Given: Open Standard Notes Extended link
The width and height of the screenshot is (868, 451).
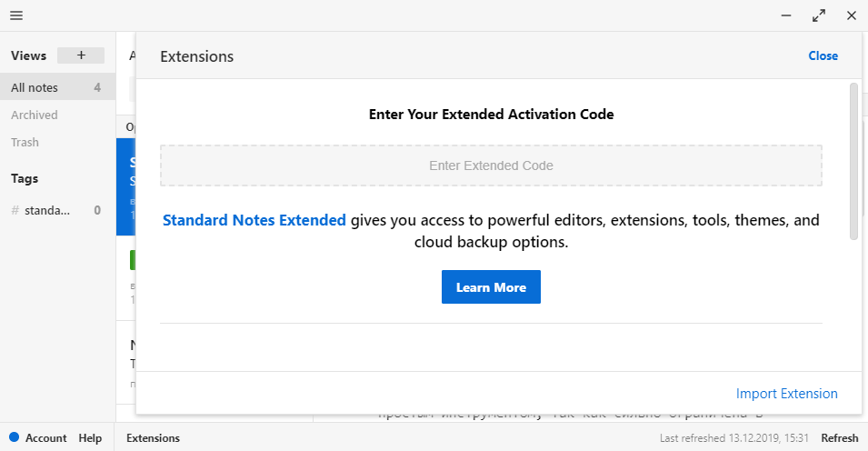Looking at the screenshot, I should [254, 221].
